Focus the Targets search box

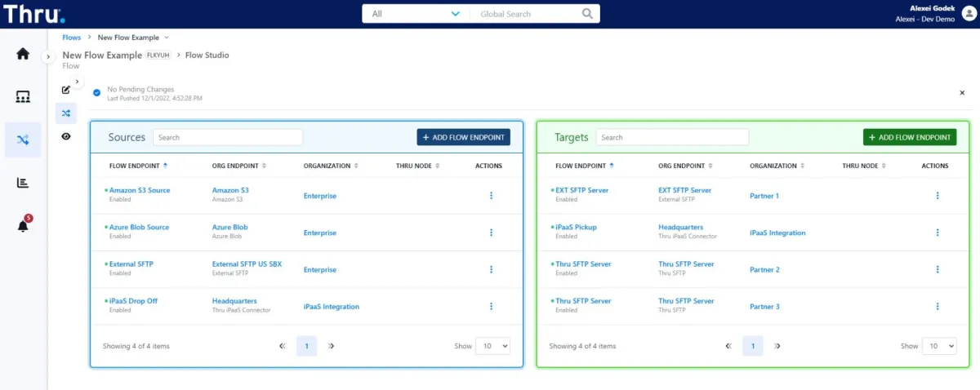[x=672, y=137]
